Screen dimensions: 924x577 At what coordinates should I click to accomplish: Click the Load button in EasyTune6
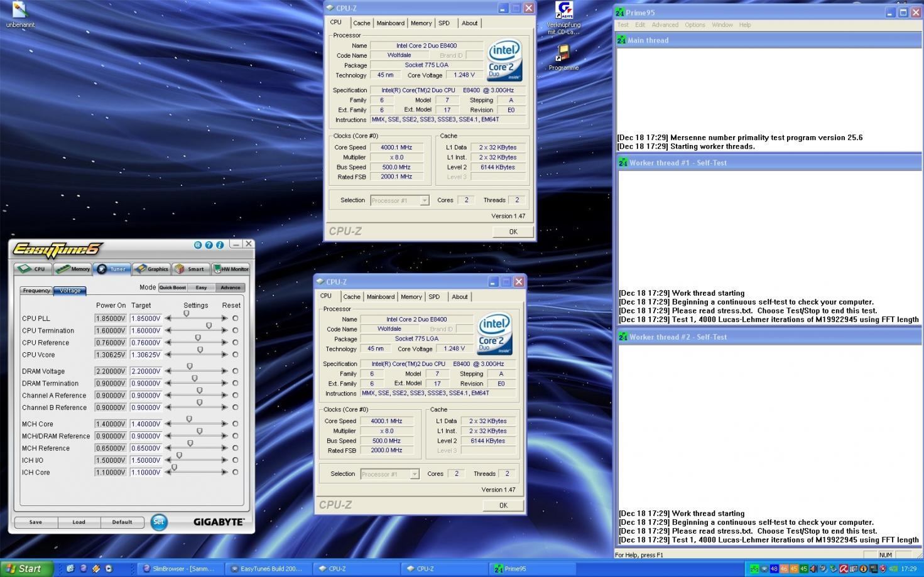point(79,522)
